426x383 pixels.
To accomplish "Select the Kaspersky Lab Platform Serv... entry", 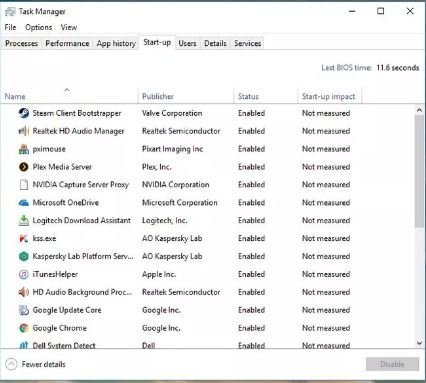I will click(x=83, y=256).
